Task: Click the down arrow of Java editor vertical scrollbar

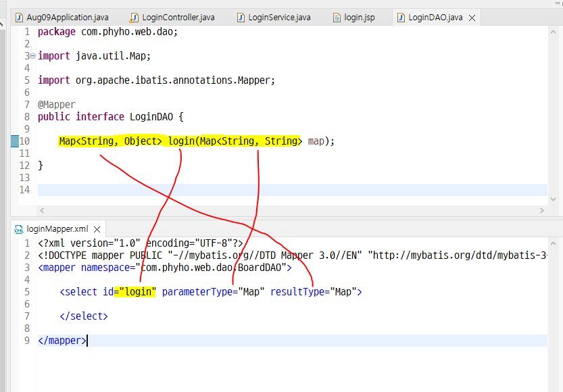Action: (553, 199)
